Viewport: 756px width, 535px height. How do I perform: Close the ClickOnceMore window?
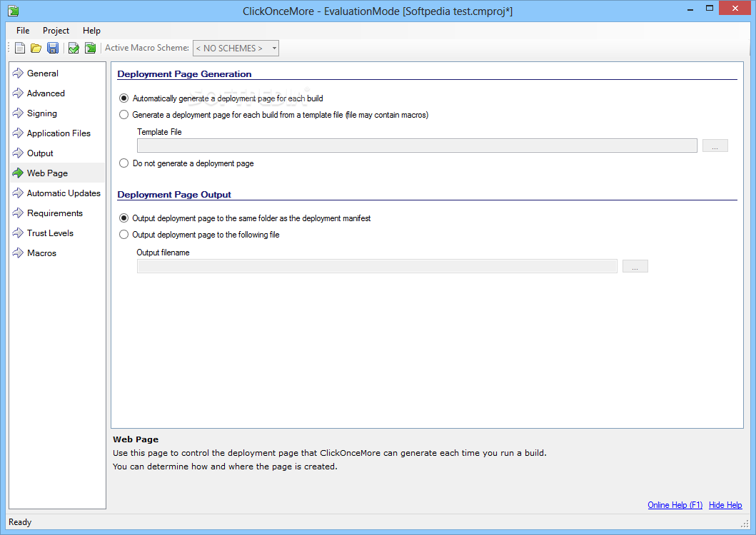[735, 8]
